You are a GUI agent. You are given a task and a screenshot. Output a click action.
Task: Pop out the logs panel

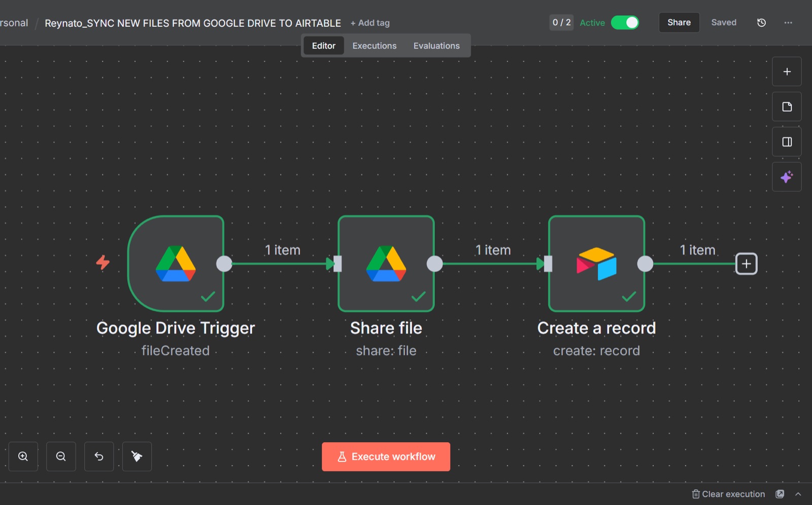pyautogui.click(x=780, y=494)
